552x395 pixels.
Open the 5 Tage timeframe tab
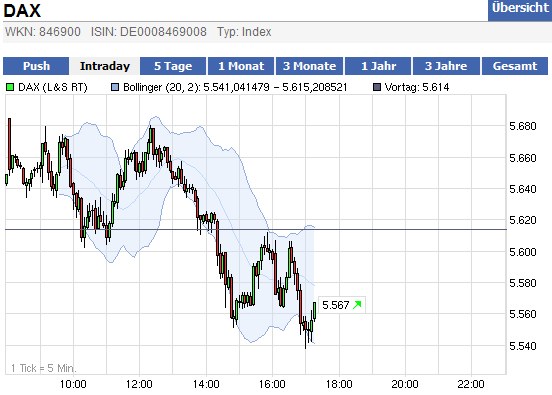click(173, 66)
